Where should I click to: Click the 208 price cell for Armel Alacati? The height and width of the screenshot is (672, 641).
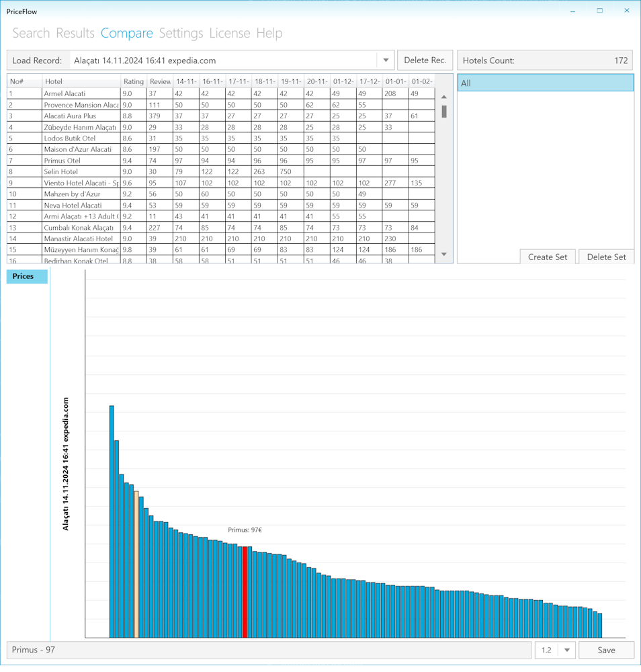click(x=395, y=93)
